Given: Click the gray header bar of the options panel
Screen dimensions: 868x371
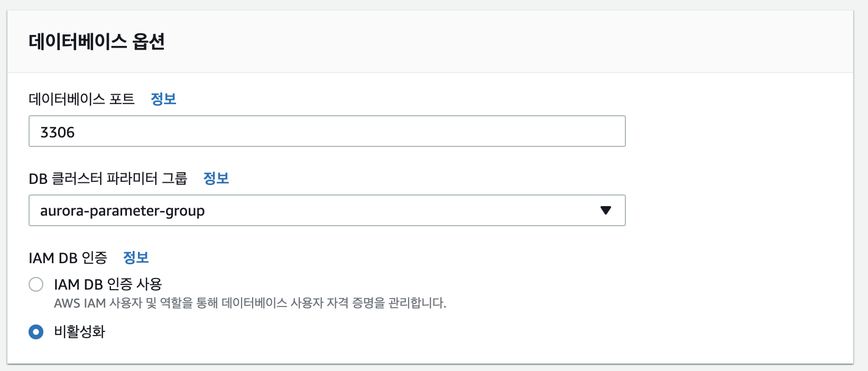Looking at the screenshot, I should pos(476,41).
